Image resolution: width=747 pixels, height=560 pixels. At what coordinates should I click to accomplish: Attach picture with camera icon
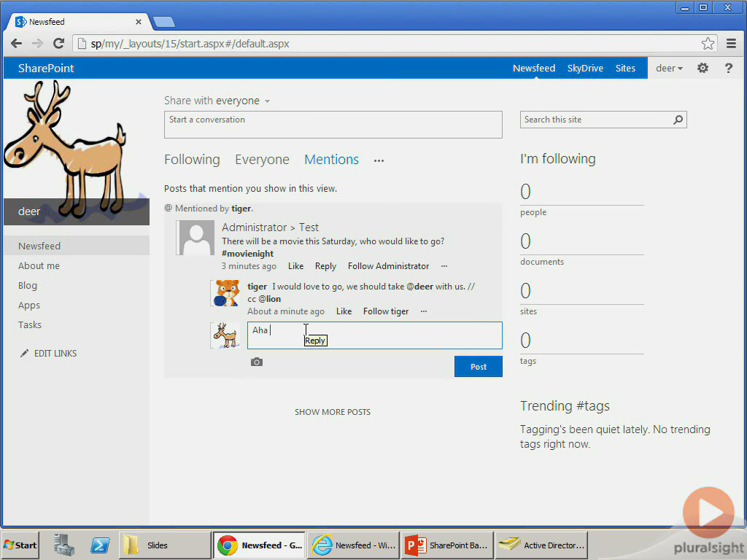point(256,362)
